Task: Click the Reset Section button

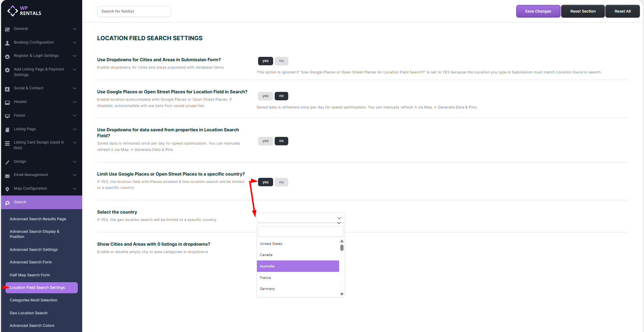Action: [582, 11]
